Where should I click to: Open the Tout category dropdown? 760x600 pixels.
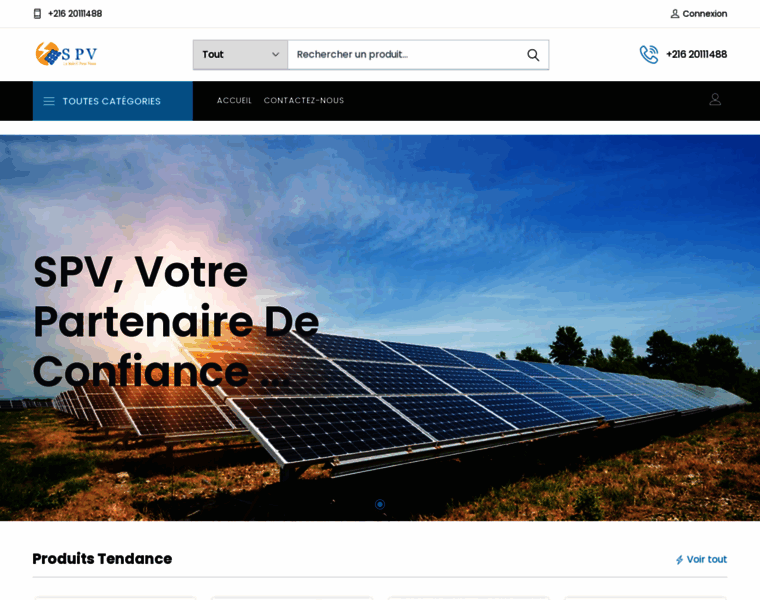(240, 55)
